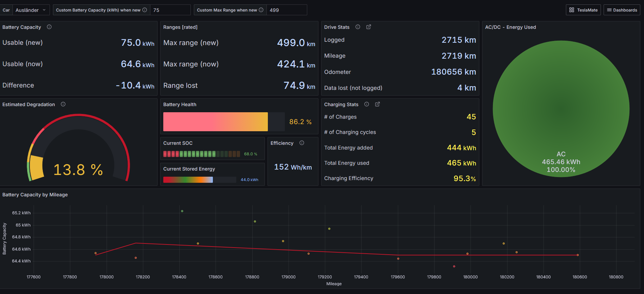The image size is (644, 294).
Task: Click info icon next to Estimated Degradation
Action: pos(63,104)
